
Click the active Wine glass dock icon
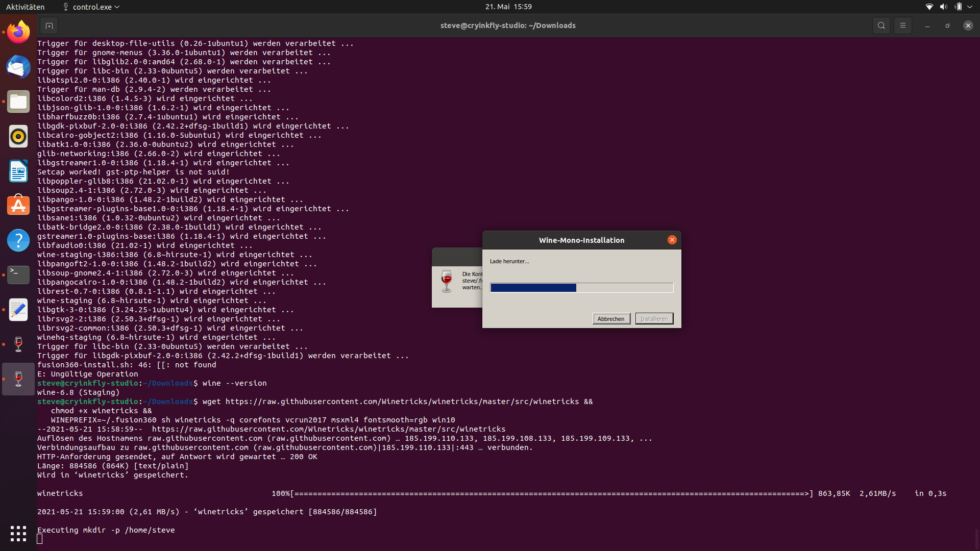tap(18, 379)
